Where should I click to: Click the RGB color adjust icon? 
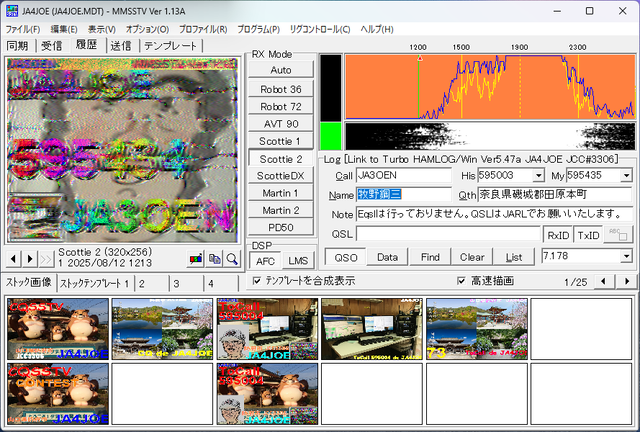[196, 259]
